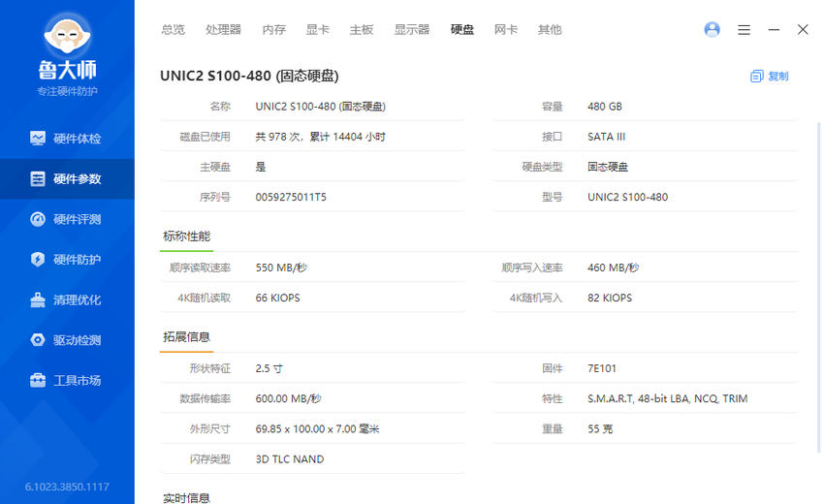Viewport: 824px width, 504px height.
Task: Select the serial number 0059275011T5
Action: [x=291, y=197]
